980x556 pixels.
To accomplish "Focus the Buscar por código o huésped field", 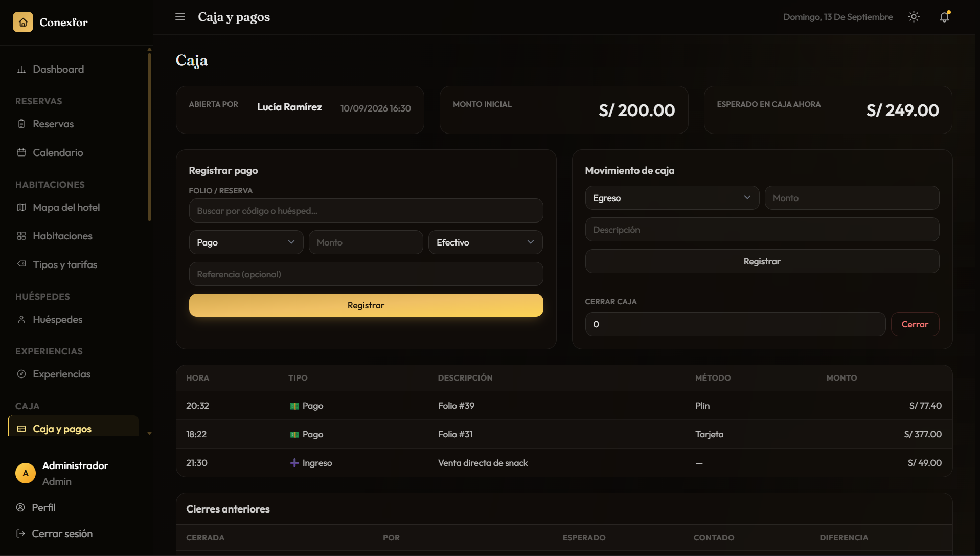I will pyautogui.click(x=366, y=211).
